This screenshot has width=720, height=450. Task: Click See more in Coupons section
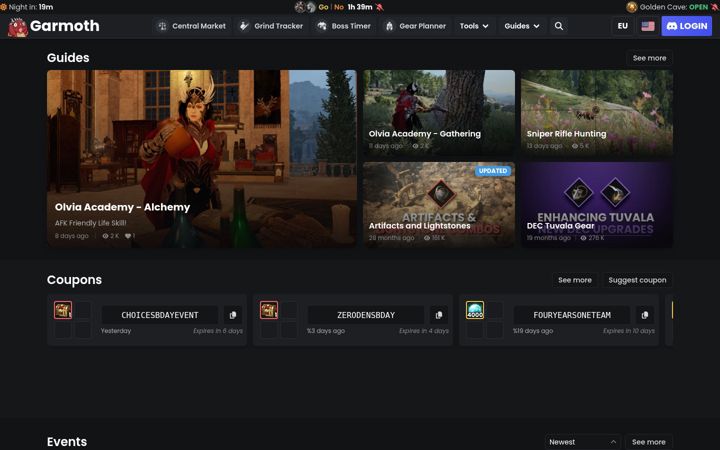(574, 280)
